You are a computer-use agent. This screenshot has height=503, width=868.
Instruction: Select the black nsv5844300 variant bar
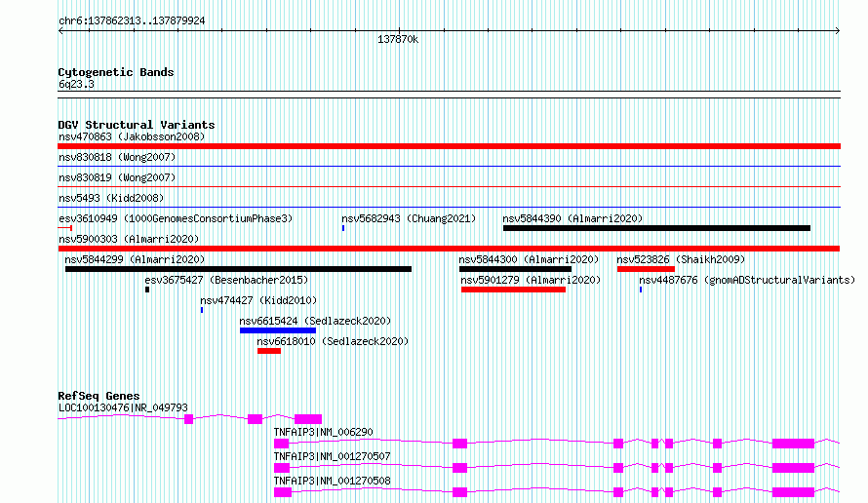tap(515, 269)
